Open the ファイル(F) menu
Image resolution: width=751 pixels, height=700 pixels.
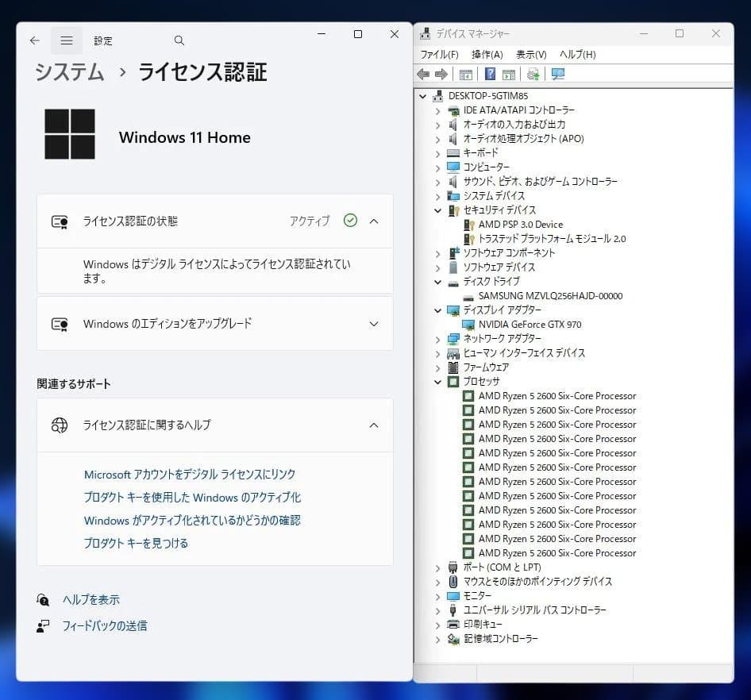click(439, 55)
